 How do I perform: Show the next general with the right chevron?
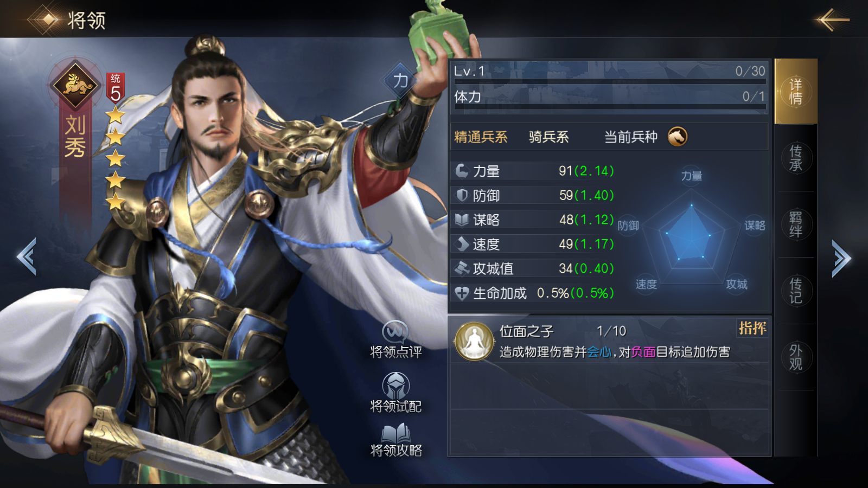pyautogui.click(x=841, y=258)
